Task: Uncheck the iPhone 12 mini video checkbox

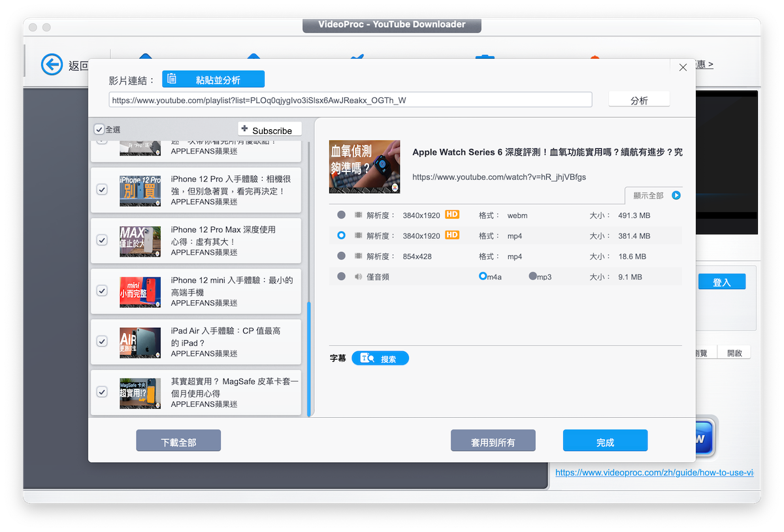Action: 102,290
